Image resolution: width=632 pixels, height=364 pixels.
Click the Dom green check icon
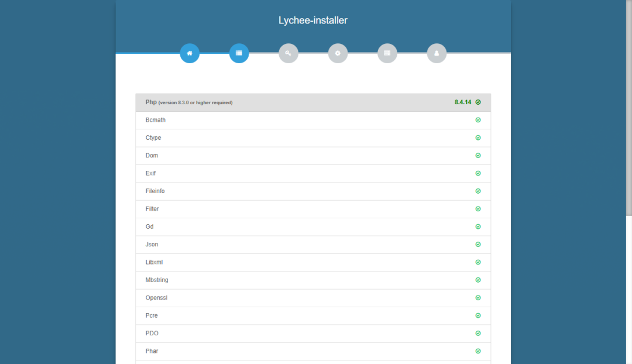pos(478,156)
